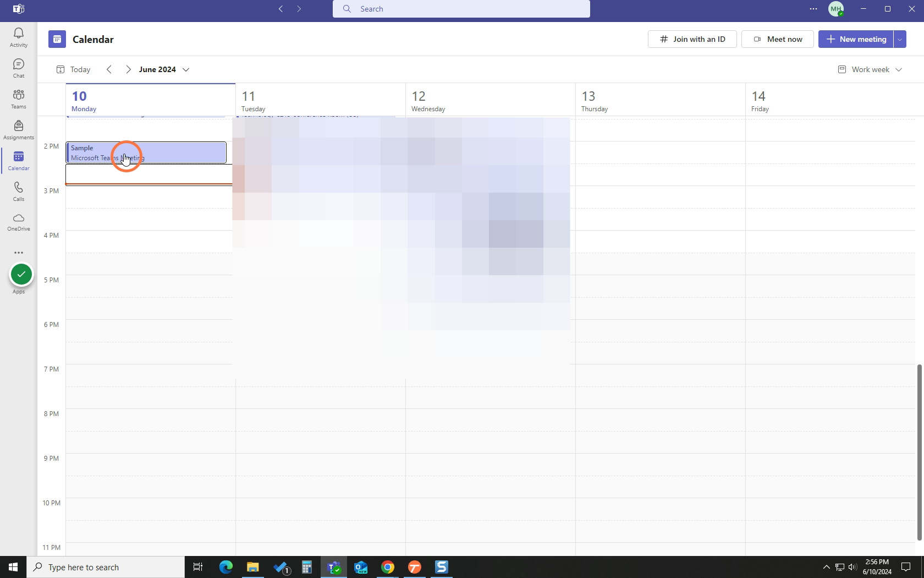Open File Explorer from the taskbar
Screen dimensions: 924x578
tap(252, 567)
